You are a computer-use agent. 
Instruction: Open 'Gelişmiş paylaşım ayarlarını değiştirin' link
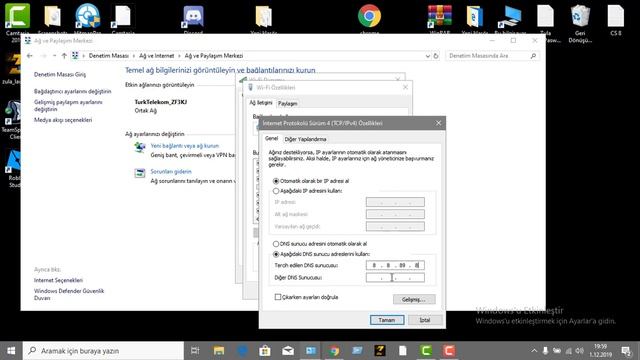[x=68, y=106]
